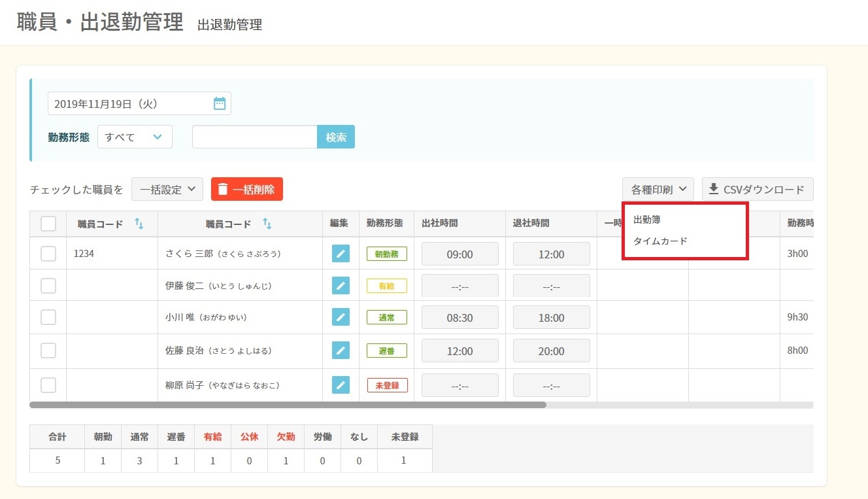
Task: Sort by the second 職員コード column arrows
Action: (267, 224)
